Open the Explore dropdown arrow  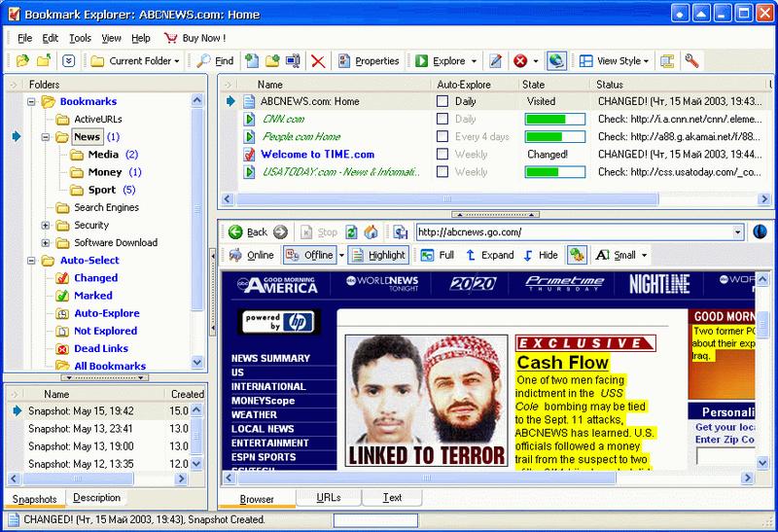pyautogui.click(x=474, y=61)
